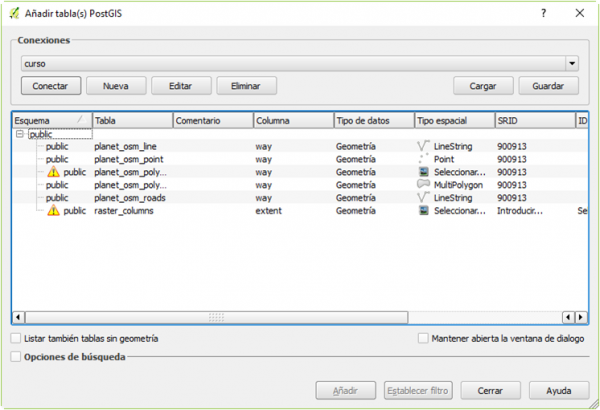The height and width of the screenshot is (410, 600).
Task: Click the MultiPolygon geometry icon
Action: pos(424,185)
